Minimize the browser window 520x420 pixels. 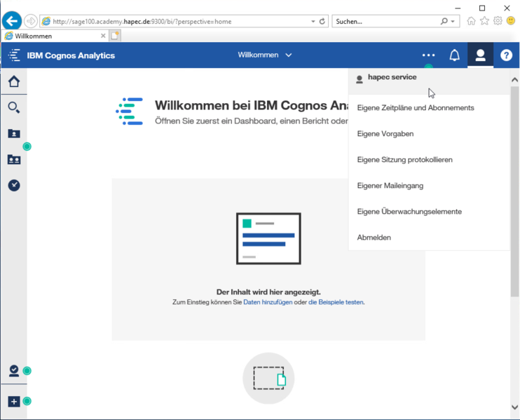(458, 8)
